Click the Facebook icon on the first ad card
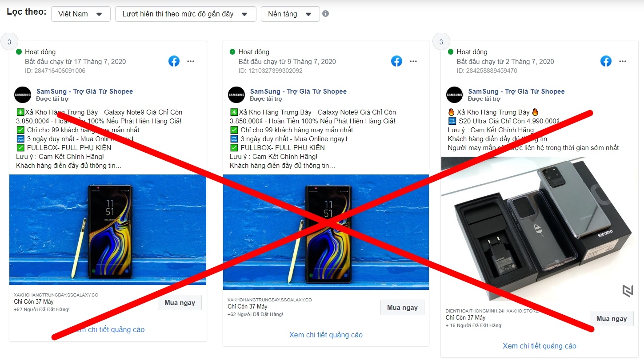Screen dimensions: 644x360 [x=174, y=61]
